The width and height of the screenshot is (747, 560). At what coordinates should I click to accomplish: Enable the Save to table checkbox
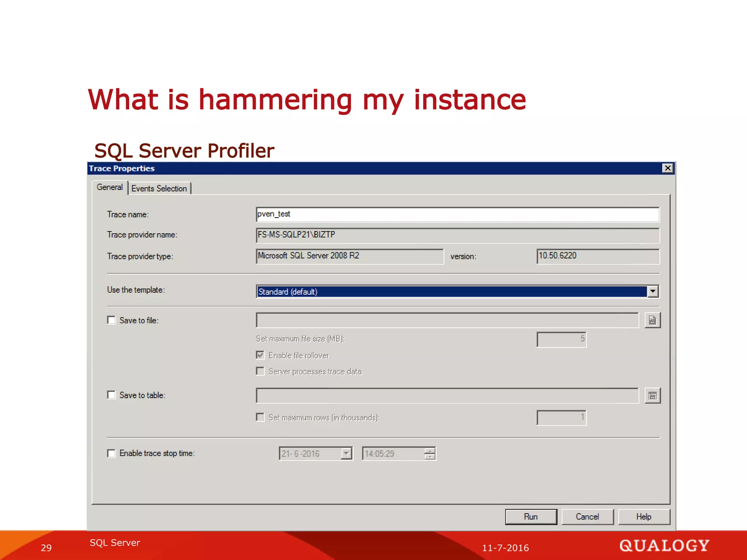click(111, 395)
